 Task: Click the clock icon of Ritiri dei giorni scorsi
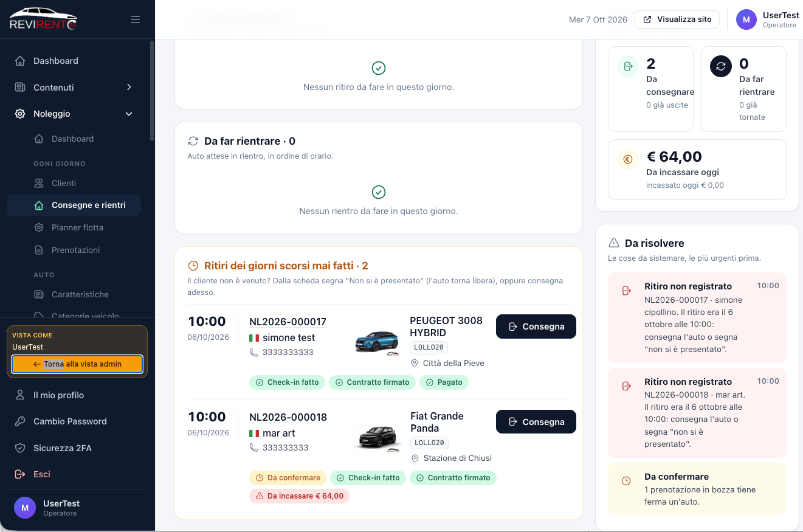click(193, 266)
